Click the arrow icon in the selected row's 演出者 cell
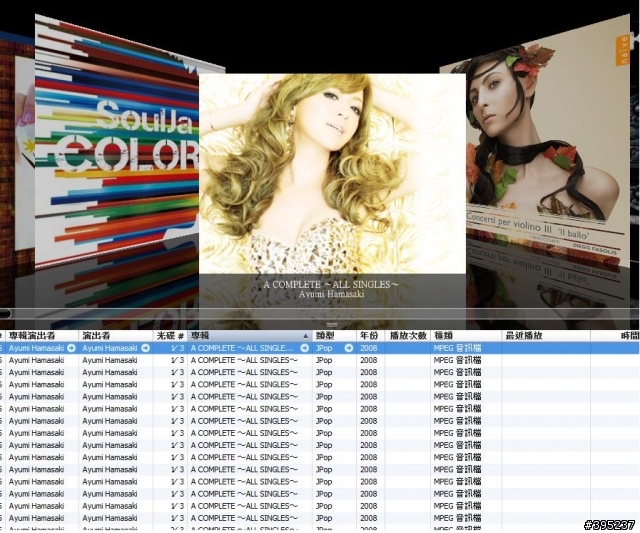The width and height of the screenshot is (640, 533). (x=145, y=348)
